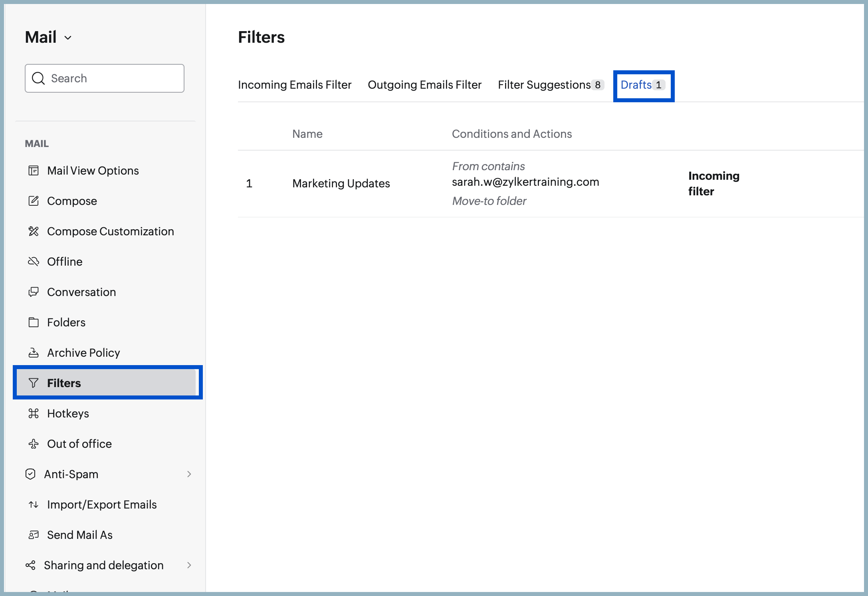Click the Mail View Options icon
Image resolution: width=868 pixels, height=596 pixels.
(34, 171)
